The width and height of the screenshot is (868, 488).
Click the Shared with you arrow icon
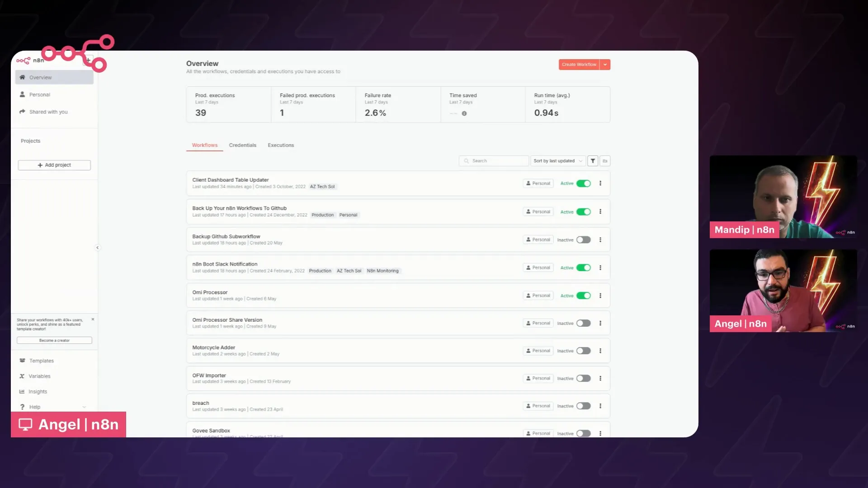pos(22,112)
